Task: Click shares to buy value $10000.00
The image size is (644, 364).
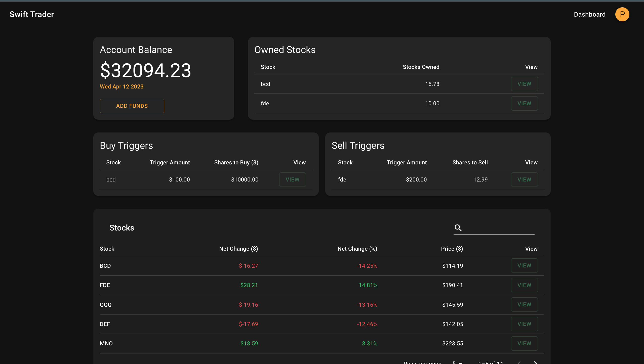Action: pos(245,179)
